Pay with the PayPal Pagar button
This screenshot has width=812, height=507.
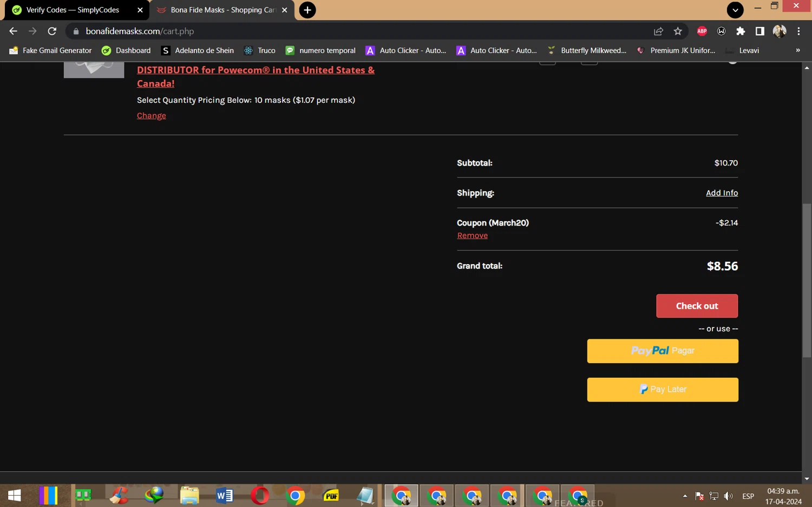pyautogui.click(x=663, y=351)
